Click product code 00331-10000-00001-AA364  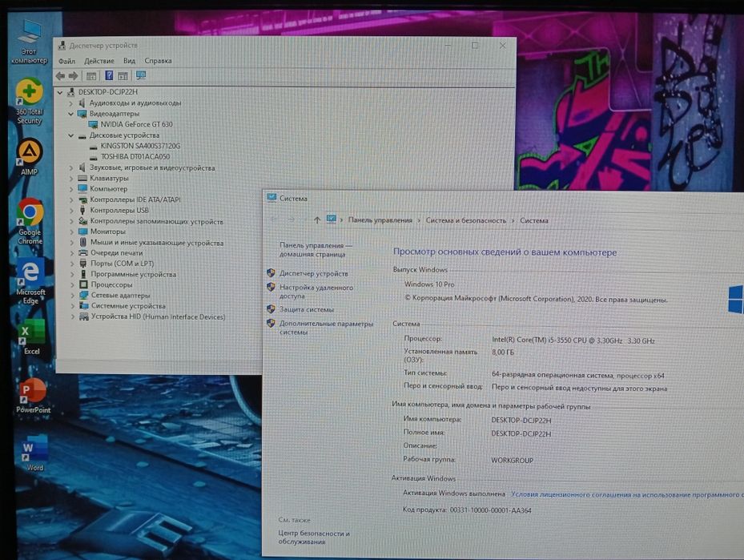491,510
